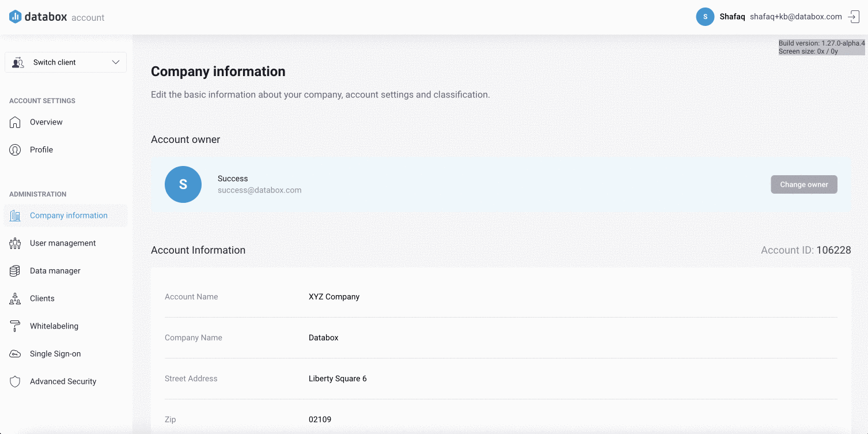Screen dimensions: 868x434
Task: Expand the Switch client chevron arrow
Action: point(116,62)
